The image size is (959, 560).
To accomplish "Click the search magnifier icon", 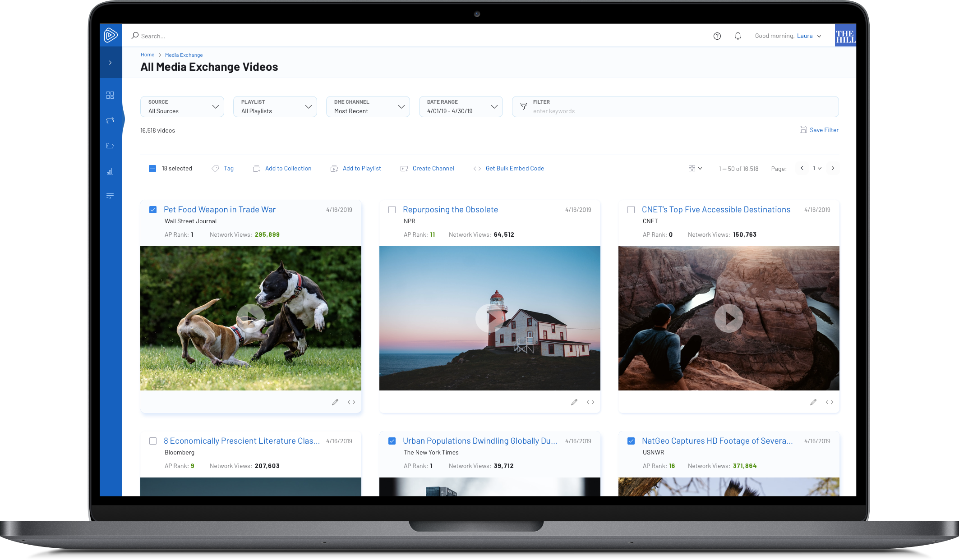I will click(x=135, y=36).
